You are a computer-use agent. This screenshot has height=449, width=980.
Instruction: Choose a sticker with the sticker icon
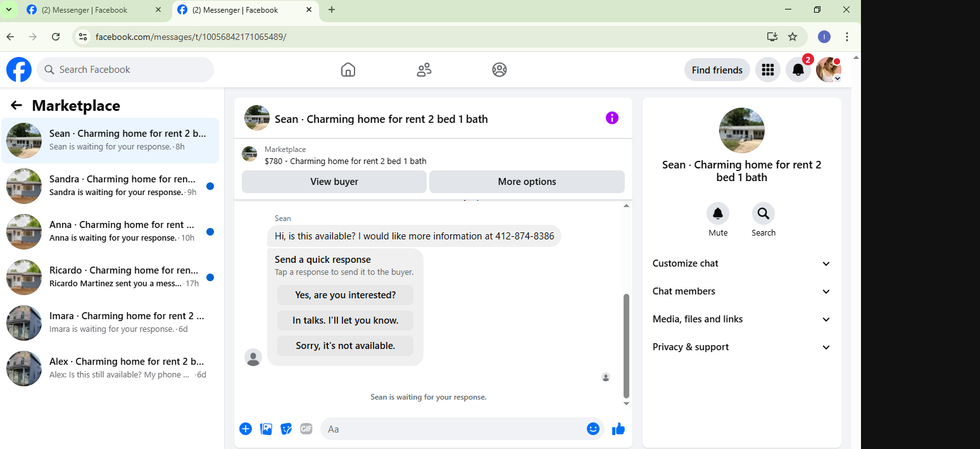pos(286,429)
